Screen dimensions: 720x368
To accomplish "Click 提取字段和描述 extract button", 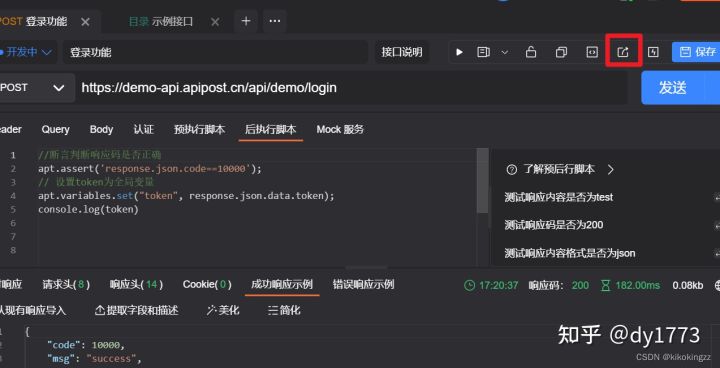I will coord(136,311).
